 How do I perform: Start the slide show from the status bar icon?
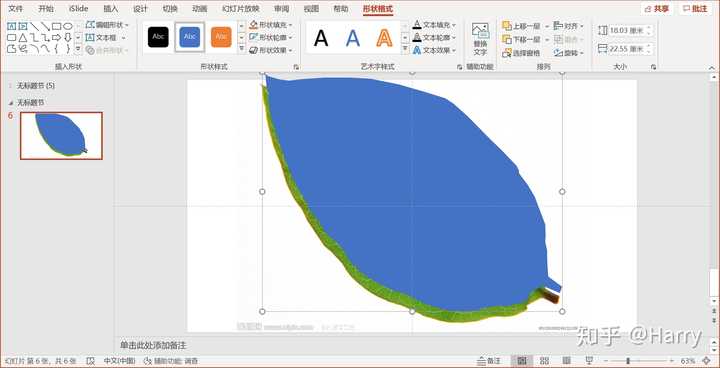point(589,361)
